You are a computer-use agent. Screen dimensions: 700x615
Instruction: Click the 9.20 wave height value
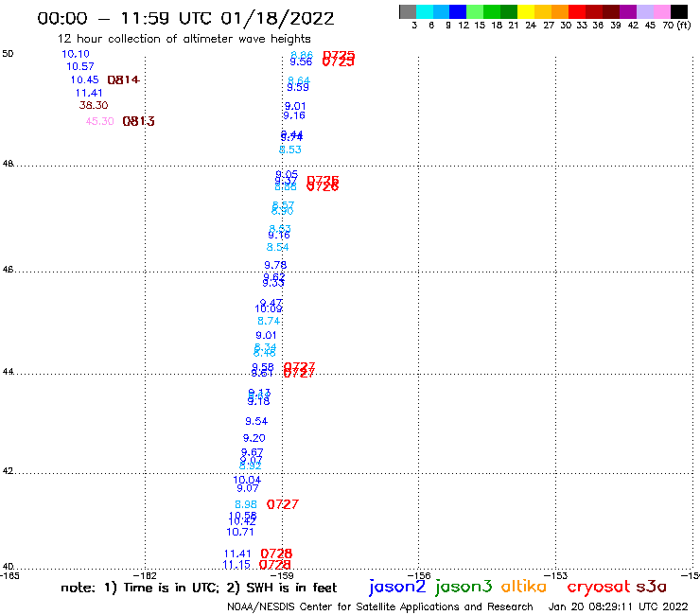254,438
